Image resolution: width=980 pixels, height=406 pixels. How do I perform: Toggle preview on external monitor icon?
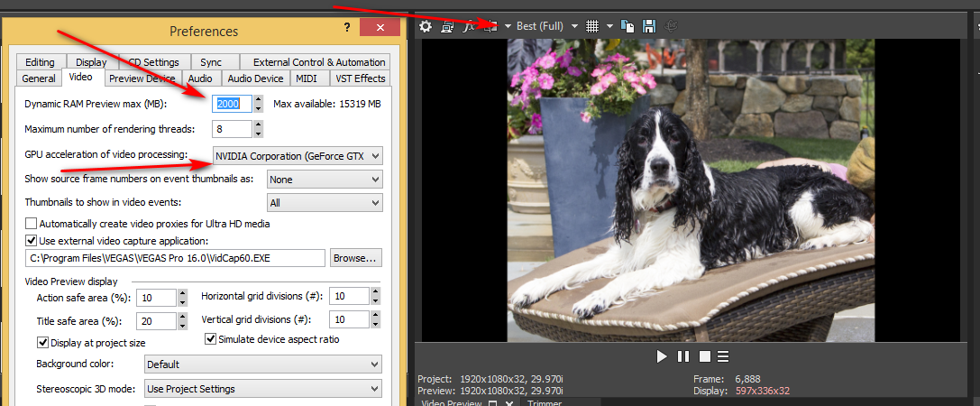pyautogui.click(x=447, y=26)
